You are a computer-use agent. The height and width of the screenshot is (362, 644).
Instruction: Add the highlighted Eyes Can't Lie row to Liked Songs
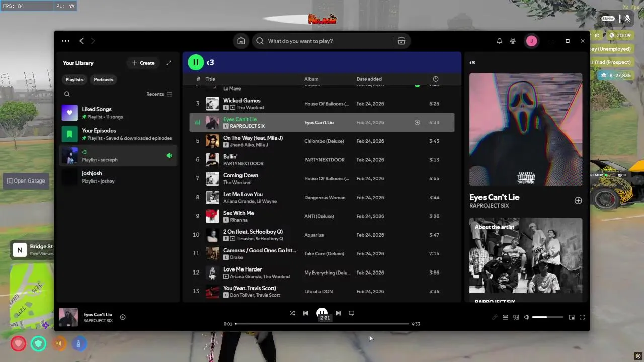(417, 122)
